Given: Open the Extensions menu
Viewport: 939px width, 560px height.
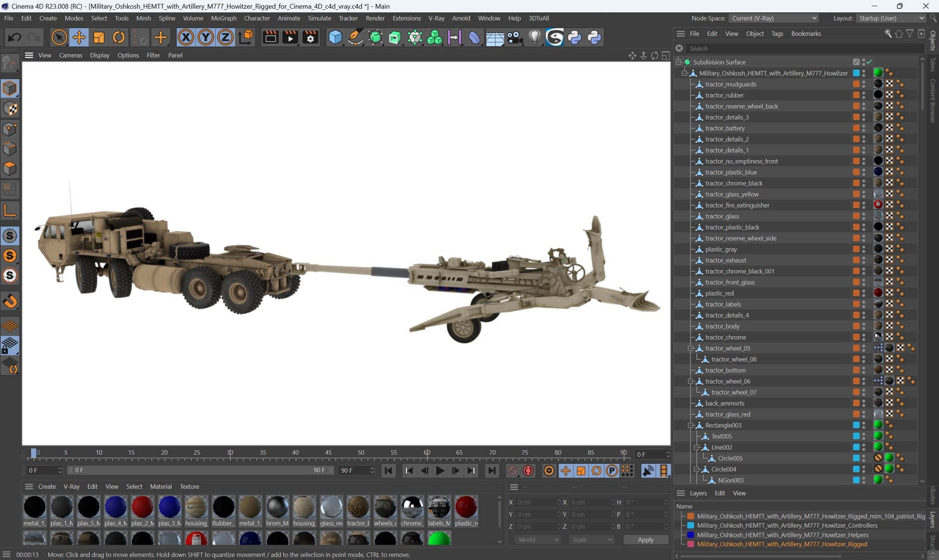Looking at the screenshot, I should click(407, 18).
